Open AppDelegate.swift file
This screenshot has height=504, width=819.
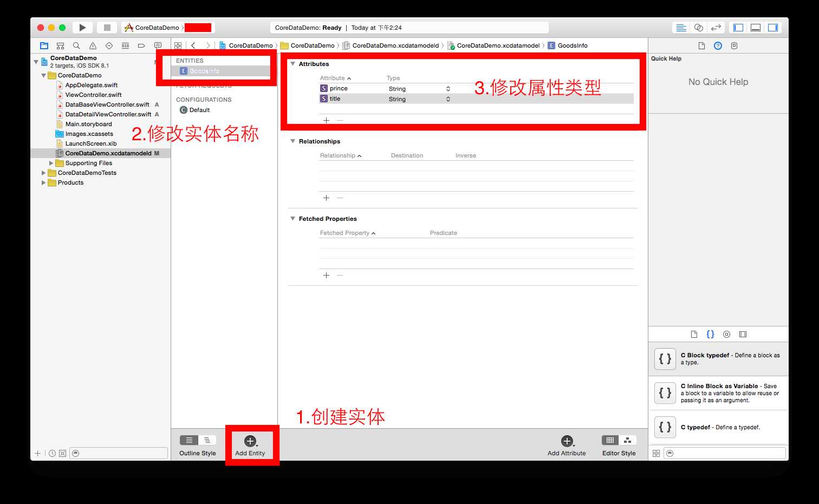pyautogui.click(x=92, y=85)
